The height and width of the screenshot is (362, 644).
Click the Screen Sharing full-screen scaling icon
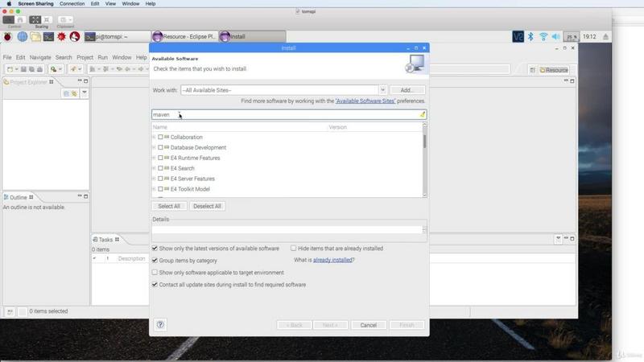click(x=35, y=19)
